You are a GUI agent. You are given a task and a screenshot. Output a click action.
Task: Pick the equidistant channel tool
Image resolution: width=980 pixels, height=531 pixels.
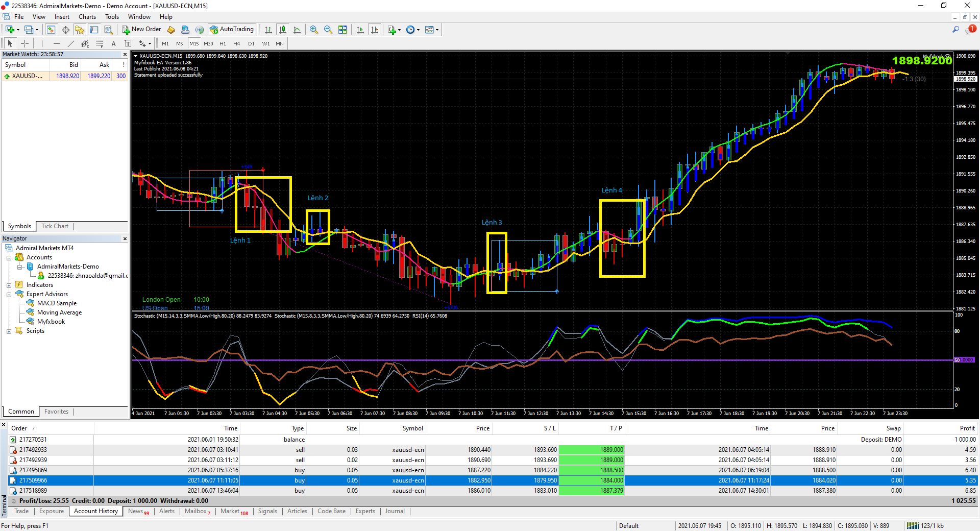click(x=85, y=43)
